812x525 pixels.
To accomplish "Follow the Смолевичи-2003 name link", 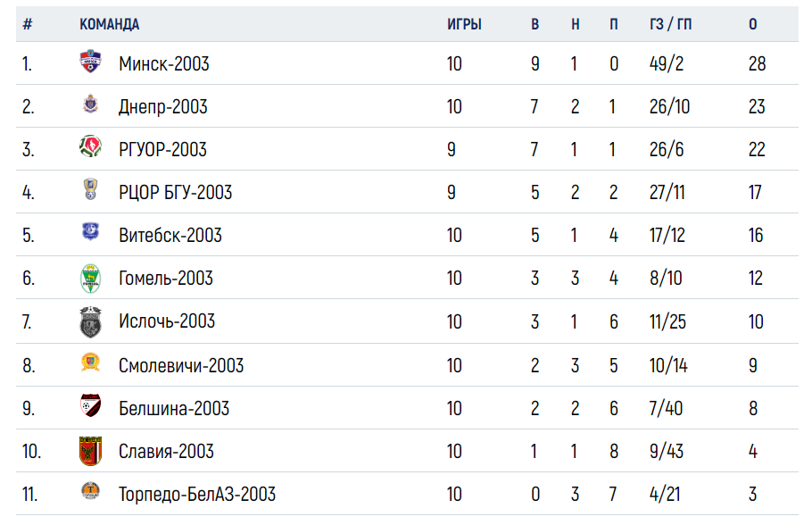I will 181,365.
